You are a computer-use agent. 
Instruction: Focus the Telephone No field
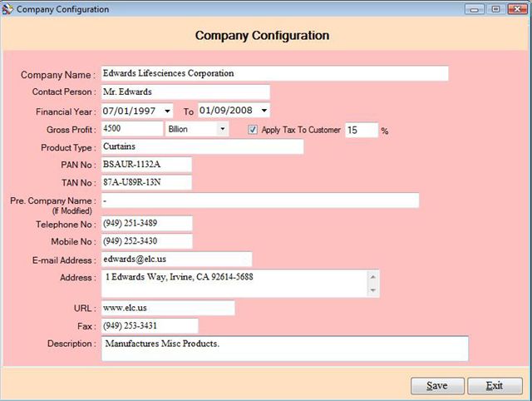coord(147,224)
